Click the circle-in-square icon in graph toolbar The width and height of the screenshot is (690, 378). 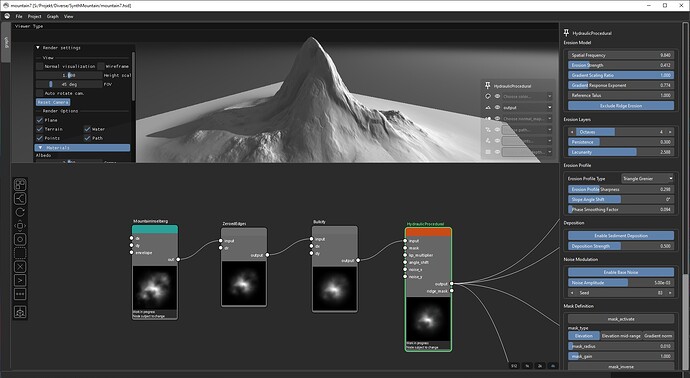20,239
